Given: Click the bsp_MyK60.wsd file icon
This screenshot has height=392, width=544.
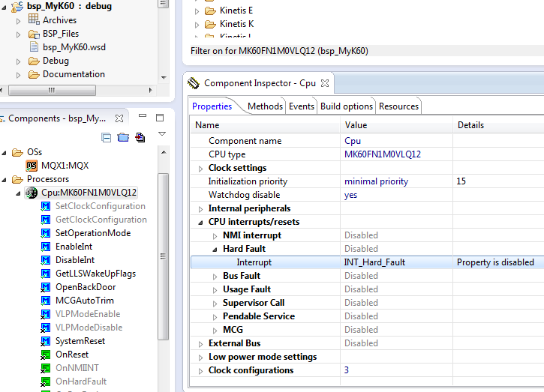Looking at the screenshot, I should (x=34, y=47).
